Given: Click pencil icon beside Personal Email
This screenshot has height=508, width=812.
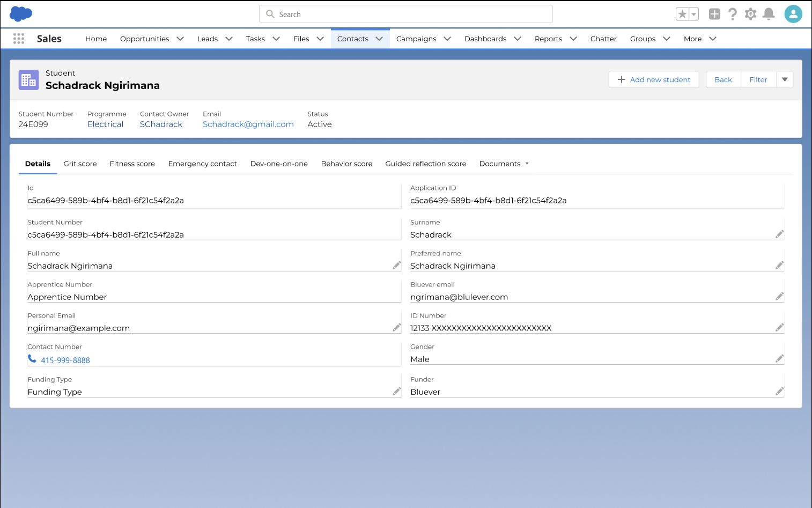Looking at the screenshot, I should tap(396, 328).
